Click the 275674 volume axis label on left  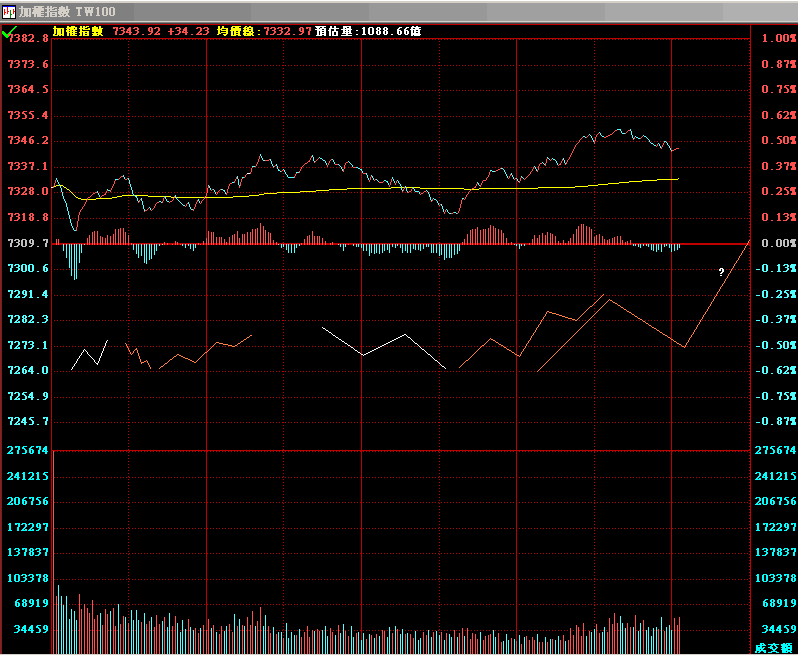27,451
